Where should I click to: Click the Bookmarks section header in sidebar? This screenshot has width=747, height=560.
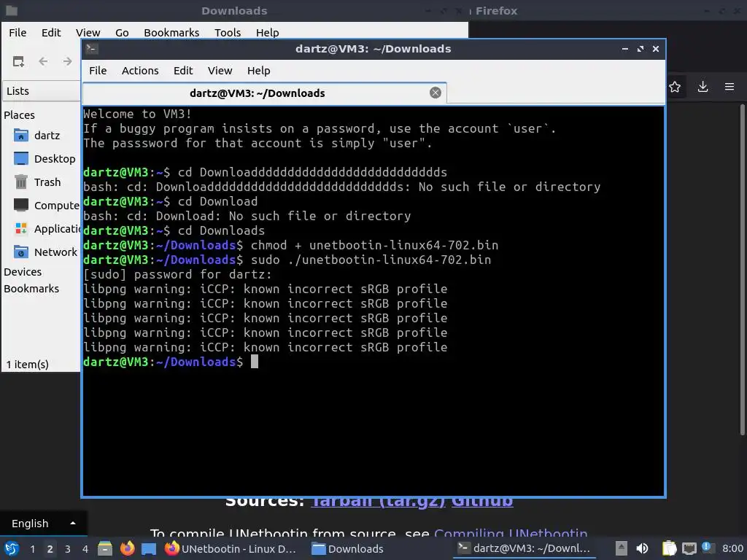click(x=31, y=289)
